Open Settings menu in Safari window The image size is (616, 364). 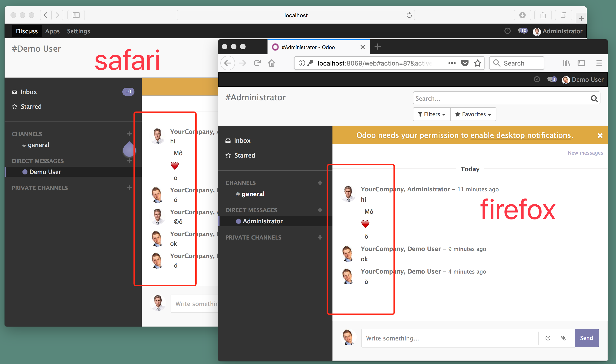79,31
